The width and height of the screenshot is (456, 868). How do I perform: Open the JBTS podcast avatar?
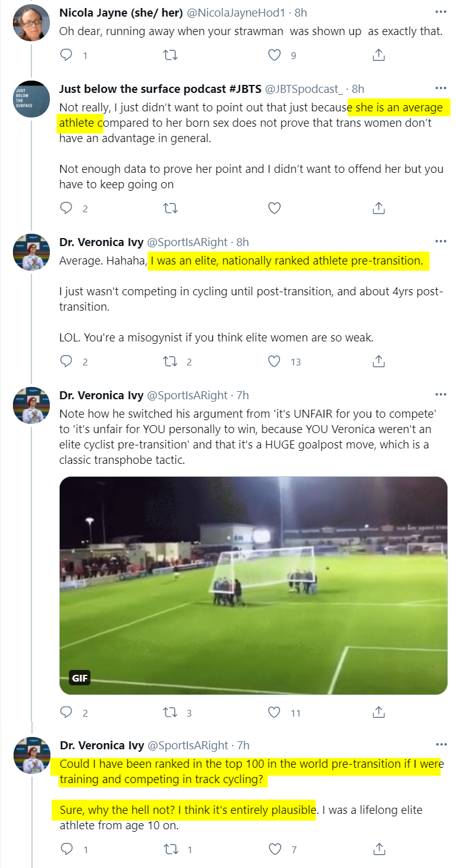point(31,100)
